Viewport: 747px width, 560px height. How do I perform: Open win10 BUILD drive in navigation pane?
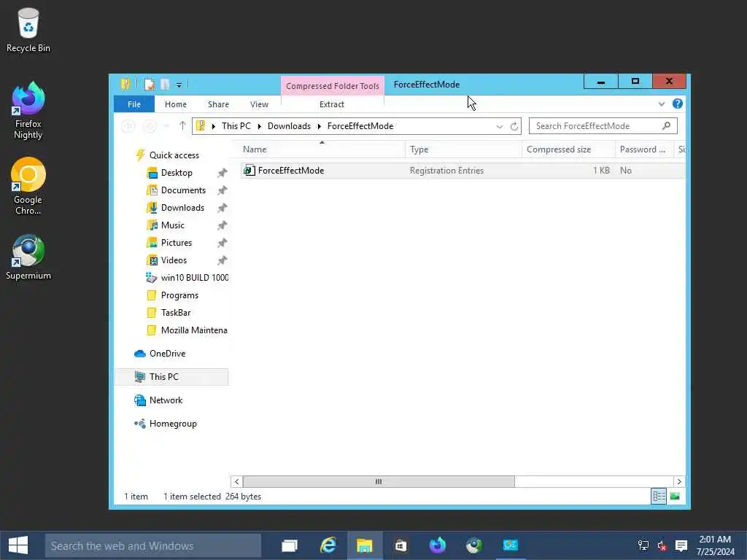coord(187,278)
